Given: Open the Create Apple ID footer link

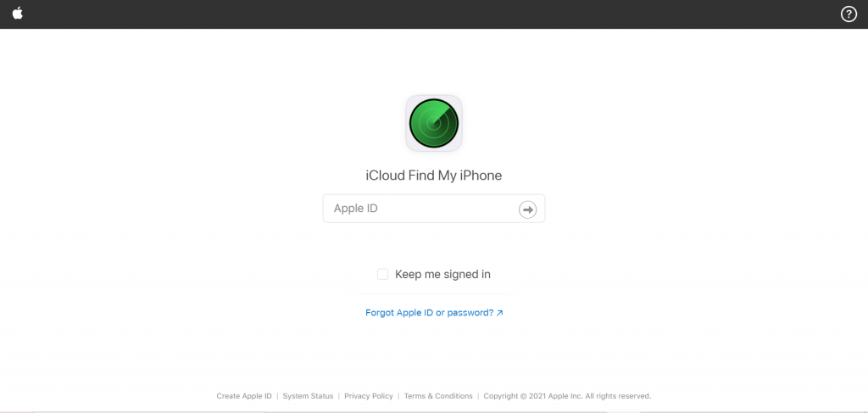Looking at the screenshot, I should point(244,396).
